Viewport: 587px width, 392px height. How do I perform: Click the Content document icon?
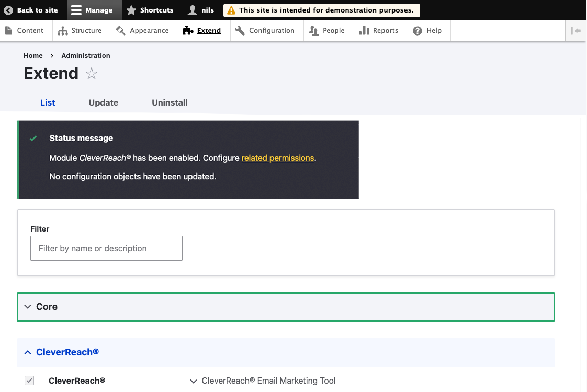click(x=8, y=31)
